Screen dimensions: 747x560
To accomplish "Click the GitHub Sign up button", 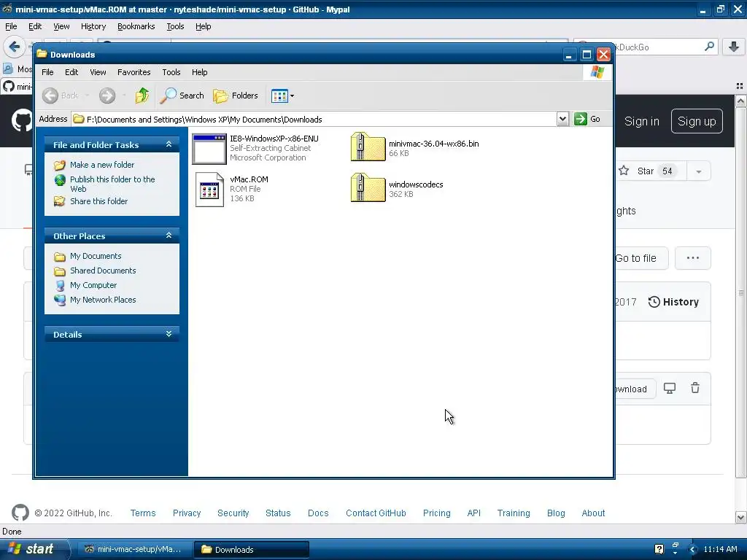I will 697,122.
